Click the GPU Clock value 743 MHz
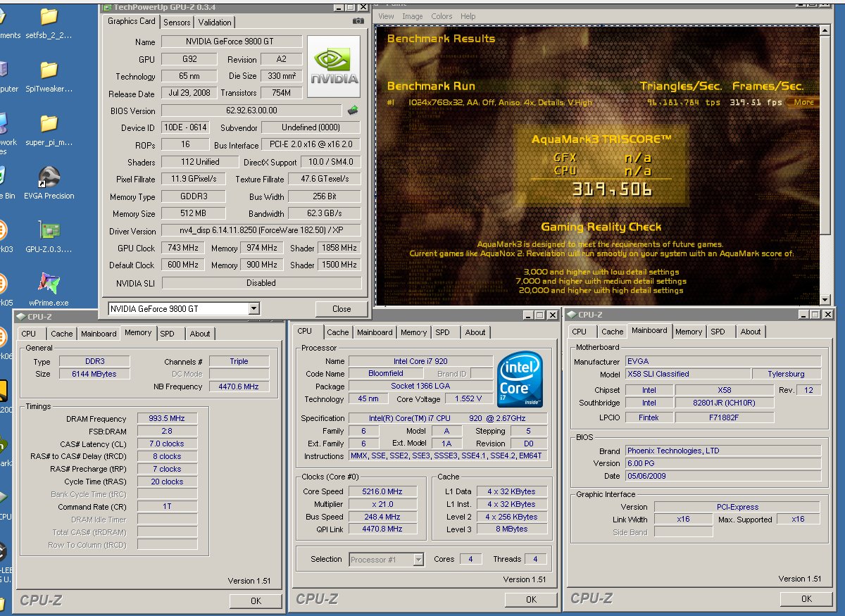 coord(183,248)
